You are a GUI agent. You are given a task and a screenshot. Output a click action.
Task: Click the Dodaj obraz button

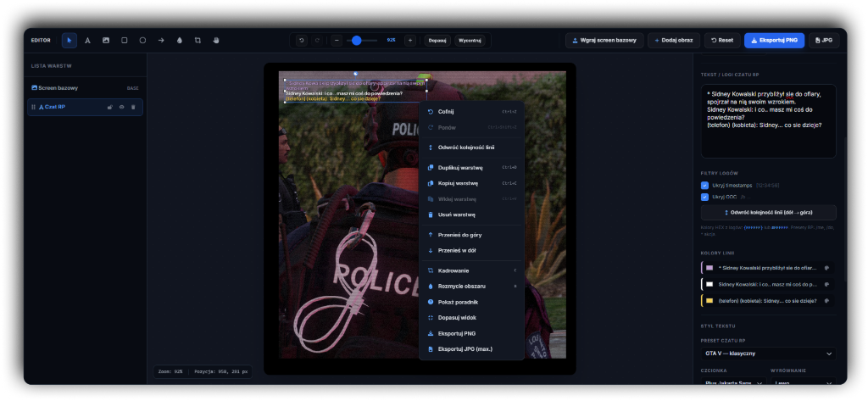(x=674, y=41)
